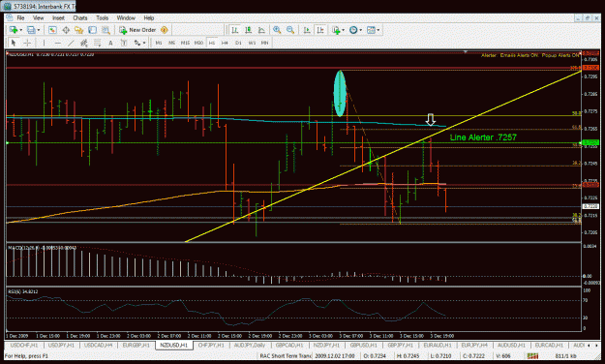Open the Indicators dropdown arrow
The height and width of the screenshot is (364, 605).
point(343,30)
